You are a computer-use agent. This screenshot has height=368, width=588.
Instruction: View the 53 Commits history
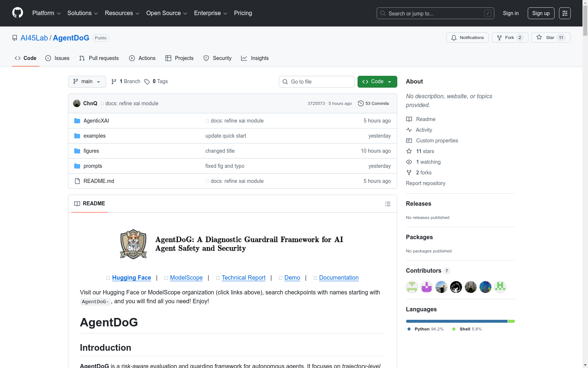point(373,103)
